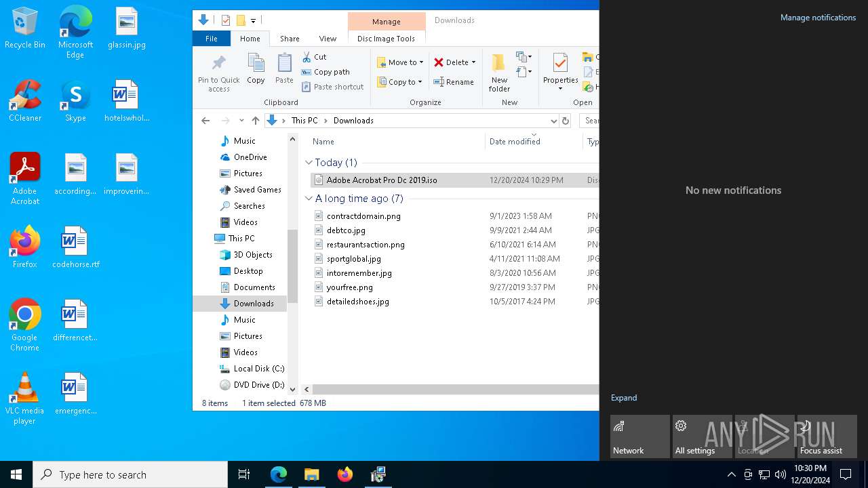Open Quick Access Toolbar customize dropdown

[x=253, y=20]
